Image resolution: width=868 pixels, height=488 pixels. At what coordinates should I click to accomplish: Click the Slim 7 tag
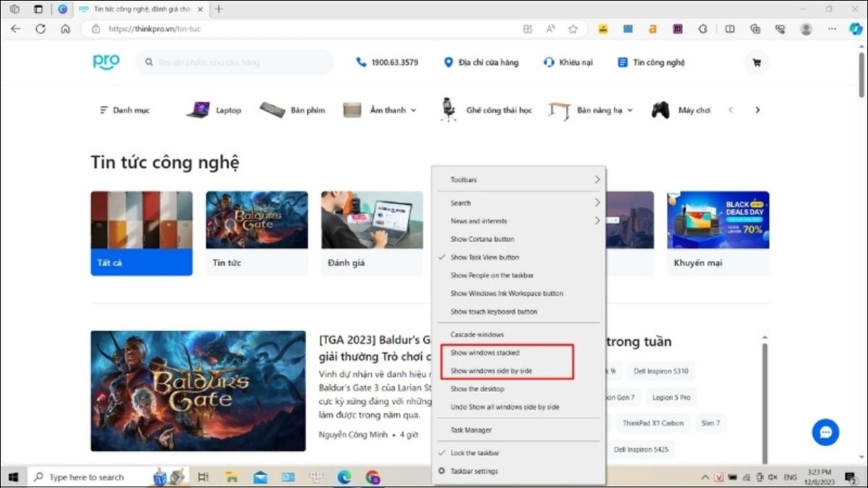(x=710, y=423)
